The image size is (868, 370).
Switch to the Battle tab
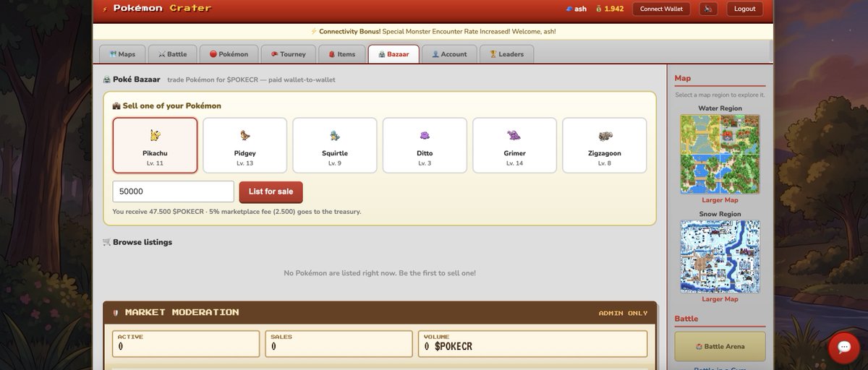[172, 54]
